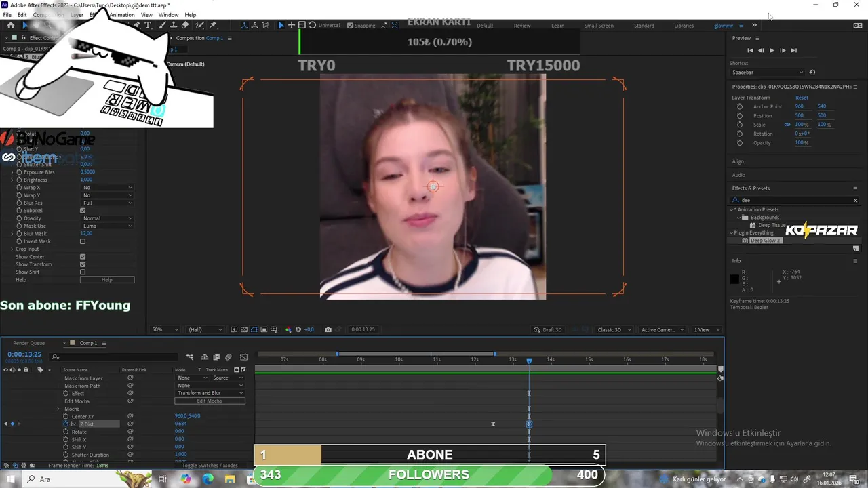The width and height of the screenshot is (868, 488).
Task: Open the 1 View layout dropdown
Action: 706,329
